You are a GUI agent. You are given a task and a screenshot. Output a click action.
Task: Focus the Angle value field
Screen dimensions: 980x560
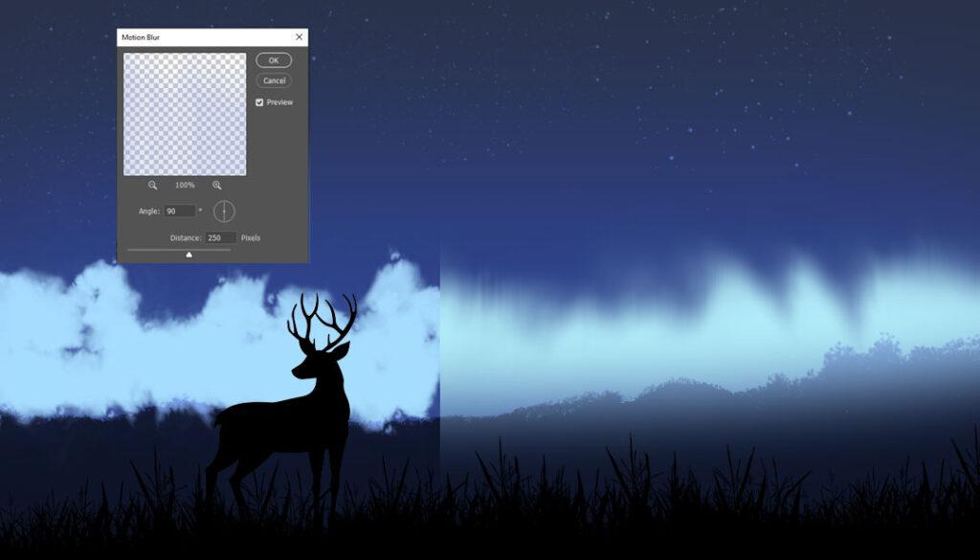click(x=180, y=212)
